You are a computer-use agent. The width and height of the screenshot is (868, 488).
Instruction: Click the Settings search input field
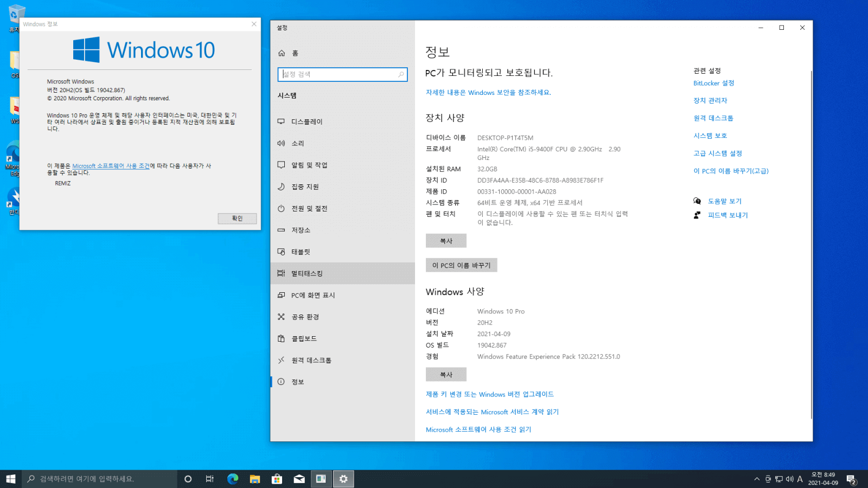coord(342,74)
